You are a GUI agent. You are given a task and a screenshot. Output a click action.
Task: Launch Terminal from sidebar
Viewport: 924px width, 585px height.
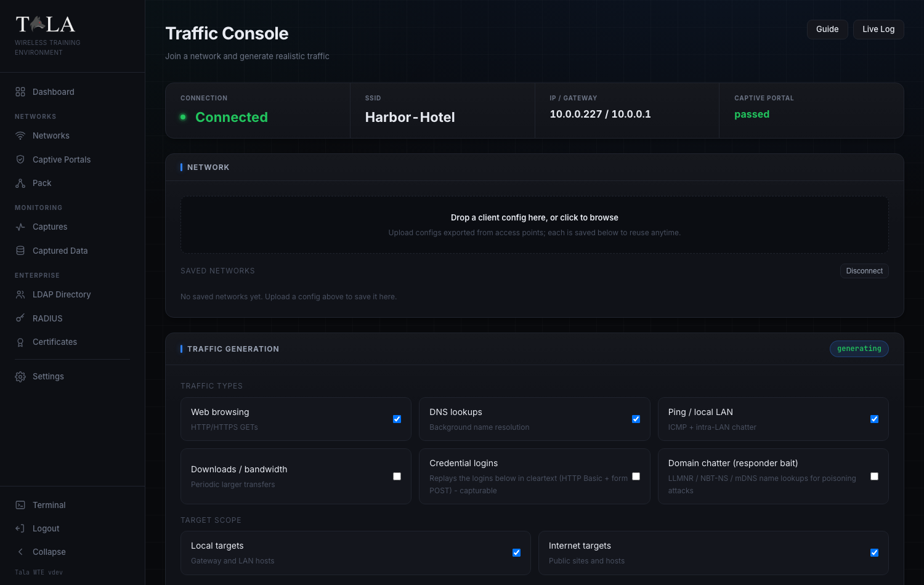pos(72,505)
